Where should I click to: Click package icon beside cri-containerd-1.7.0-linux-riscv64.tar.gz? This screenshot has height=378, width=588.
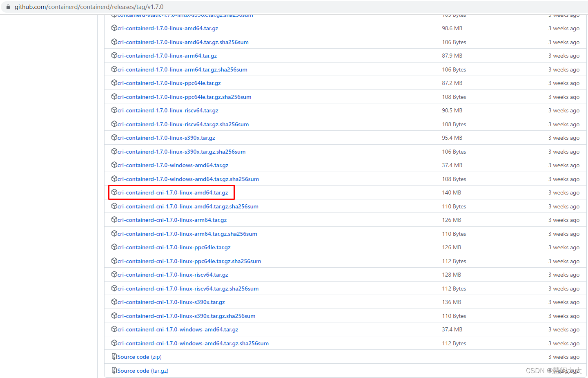[x=114, y=110]
